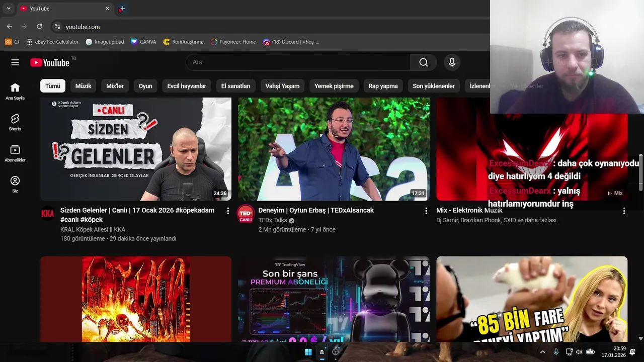Open the YouTube hamburger guide menu
The image size is (644, 362).
click(x=15, y=62)
